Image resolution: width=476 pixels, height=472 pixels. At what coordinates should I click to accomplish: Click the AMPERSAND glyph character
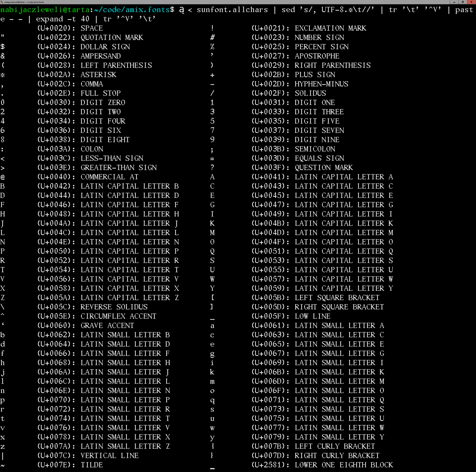[x=3, y=56]
